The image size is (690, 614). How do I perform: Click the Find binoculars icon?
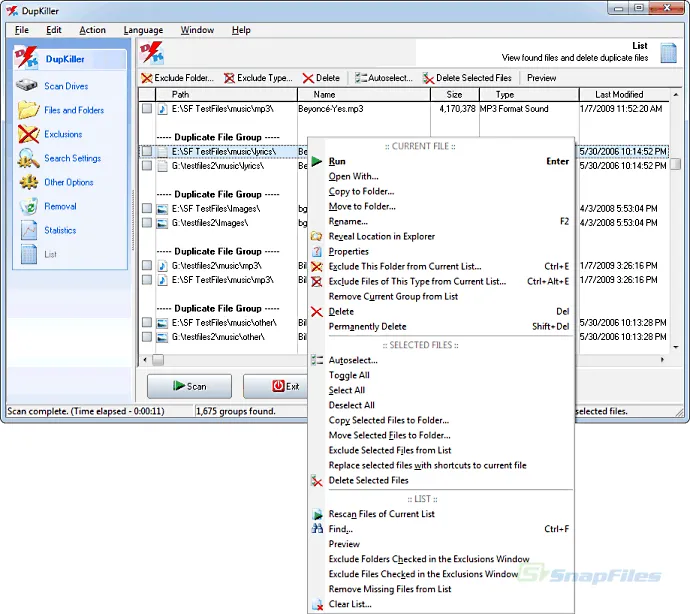point(317,529)
